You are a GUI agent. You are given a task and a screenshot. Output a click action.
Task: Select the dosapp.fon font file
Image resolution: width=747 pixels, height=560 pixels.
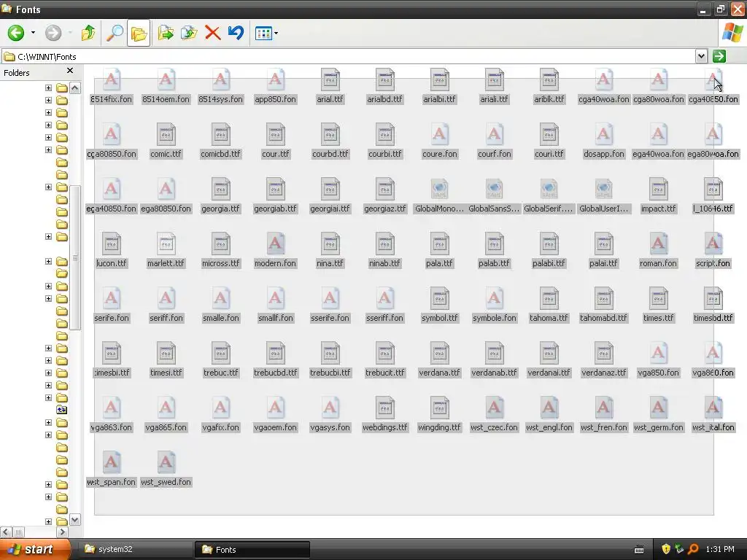coord(603,141)
